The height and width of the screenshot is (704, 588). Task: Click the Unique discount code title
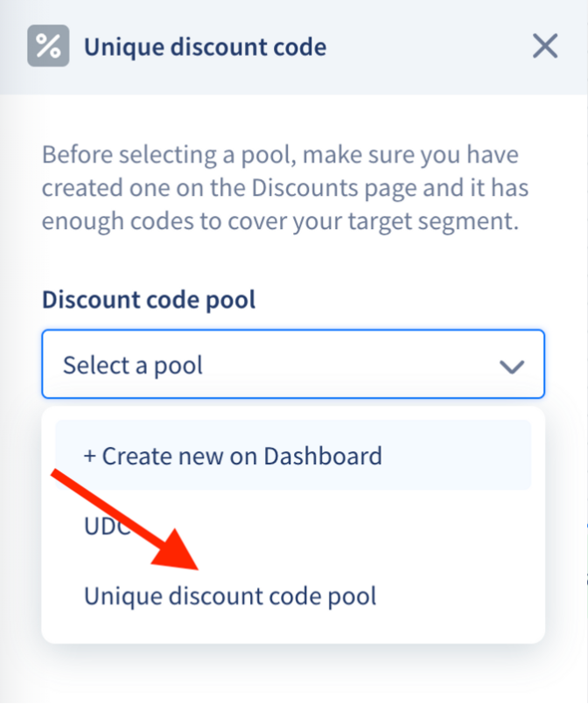[206, 47]
